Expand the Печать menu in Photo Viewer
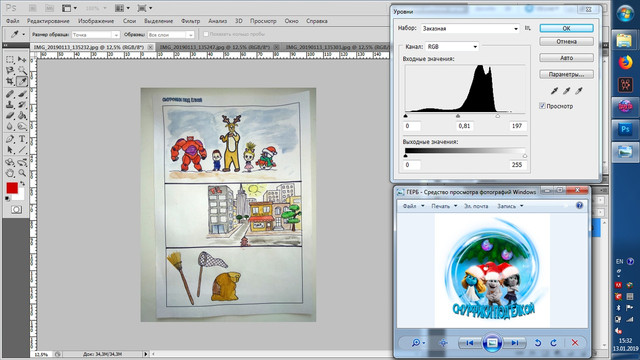This screenshot has width=640, height=360. [444, 206]
